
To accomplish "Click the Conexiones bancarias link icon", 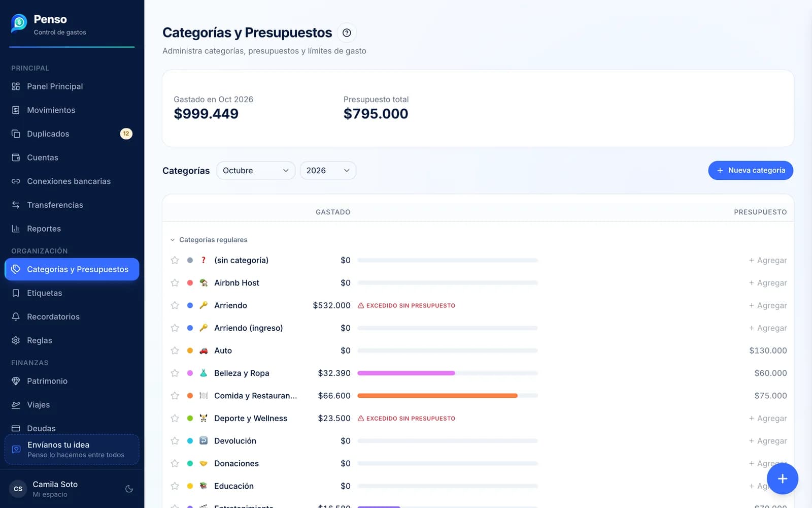I will point(16,181).
